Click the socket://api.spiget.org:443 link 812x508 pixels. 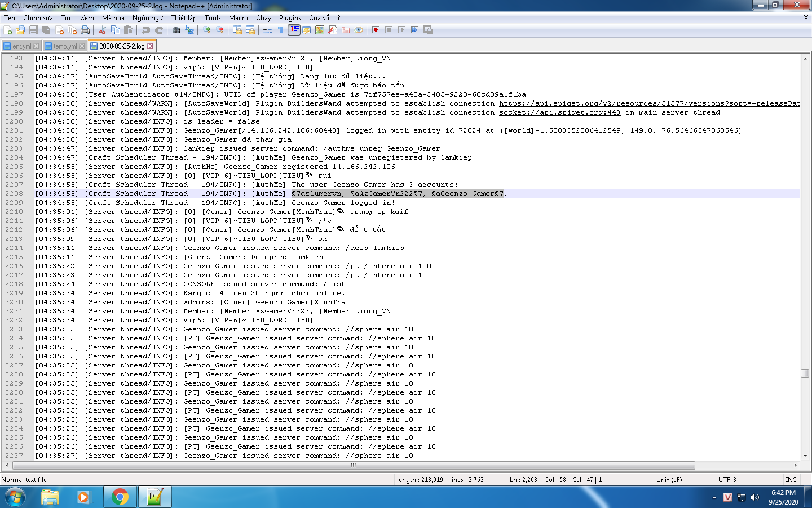[x=559, y=112]
